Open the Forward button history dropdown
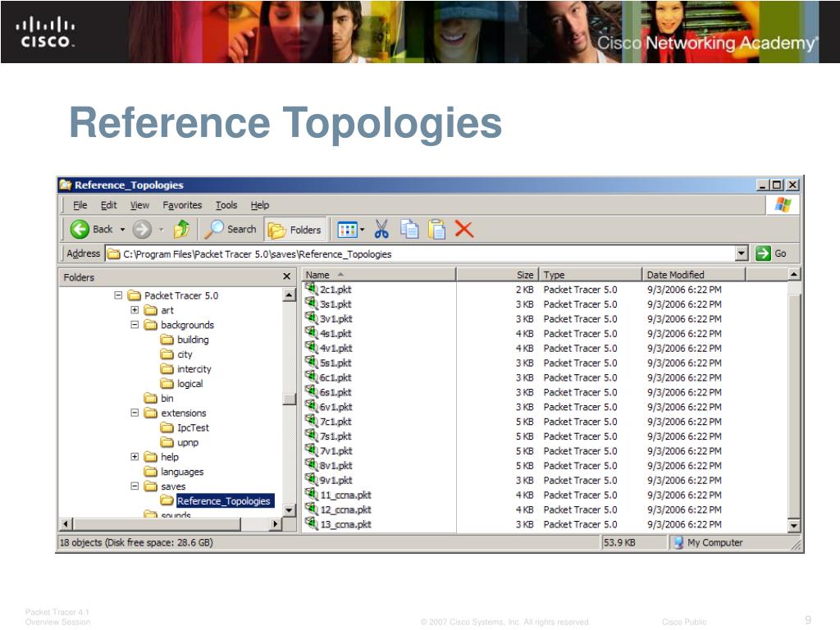 point(162,230)
